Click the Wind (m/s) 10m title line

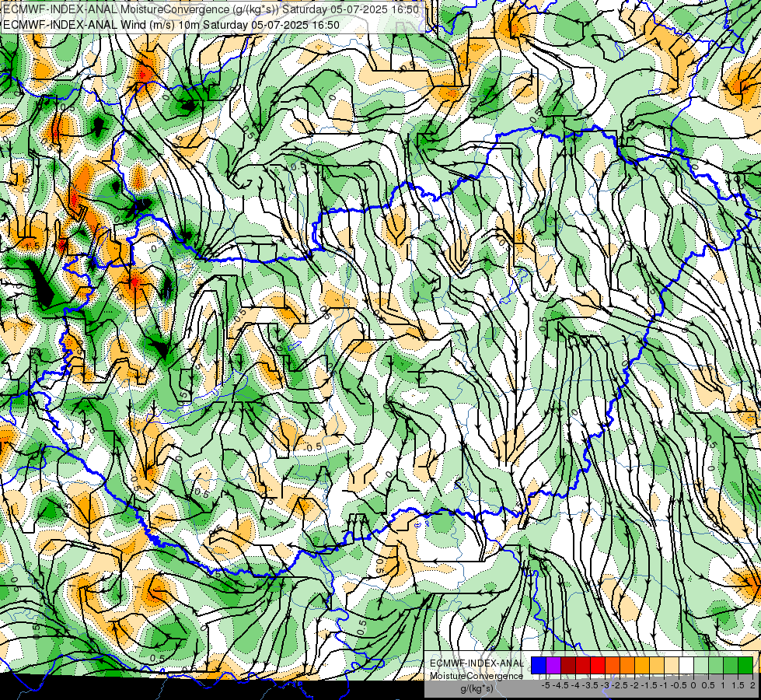(x=171, y=25)
